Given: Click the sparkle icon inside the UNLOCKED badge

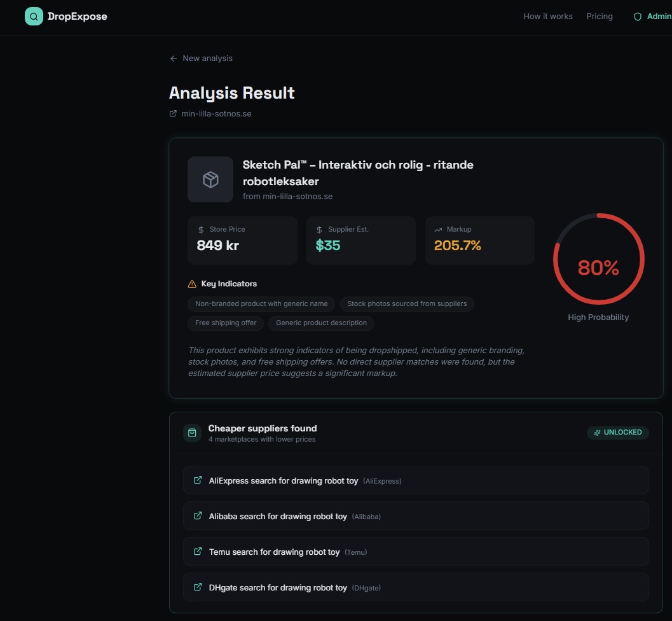Looking at the screenshot, I should click(597, 433).
